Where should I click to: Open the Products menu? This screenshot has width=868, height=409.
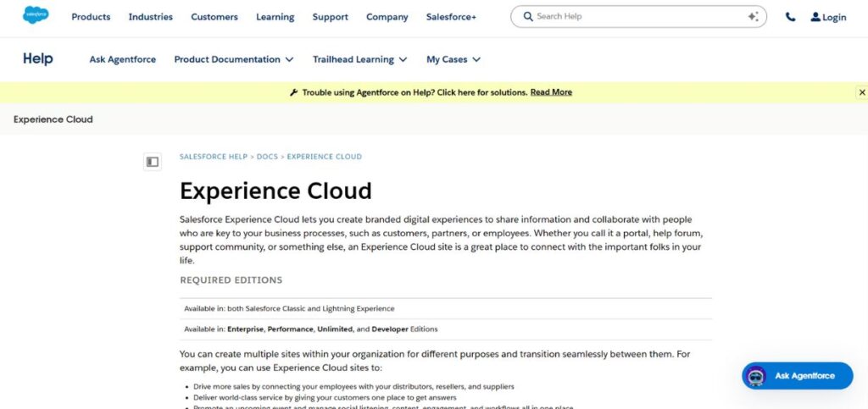click(x=91, y=17)
